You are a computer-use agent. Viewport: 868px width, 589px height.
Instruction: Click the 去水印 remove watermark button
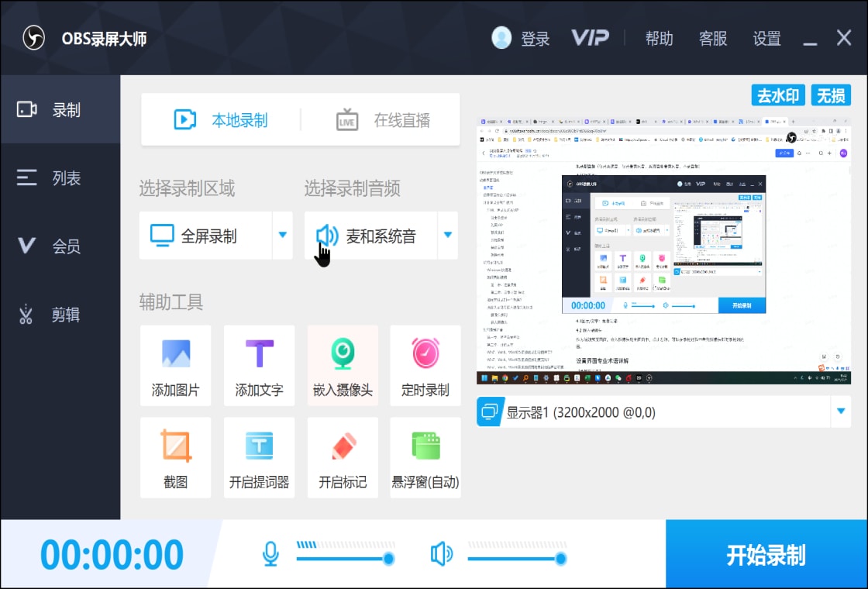pos(778,96)
